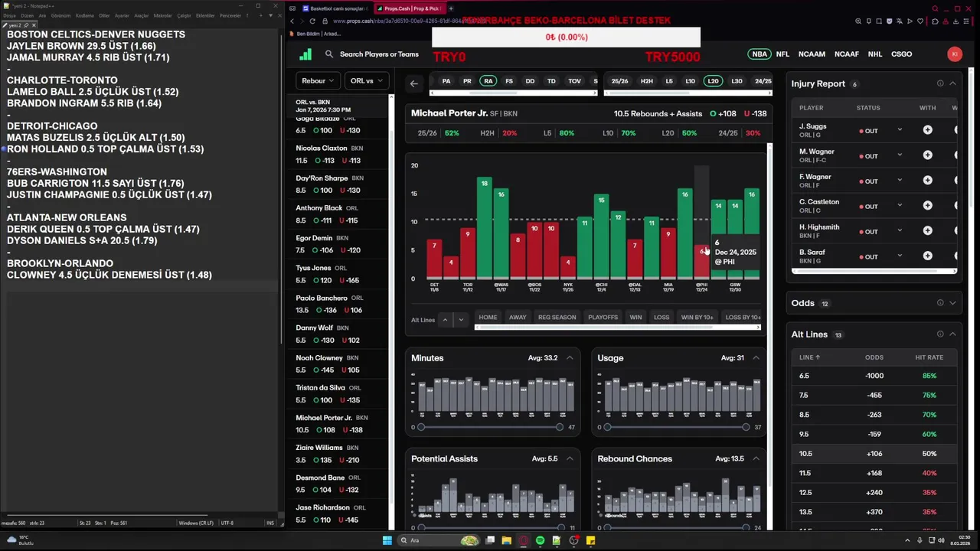Add M. Wagner to With filter
The width and height of the screenshot is (980, 551).
coord(927,155)
